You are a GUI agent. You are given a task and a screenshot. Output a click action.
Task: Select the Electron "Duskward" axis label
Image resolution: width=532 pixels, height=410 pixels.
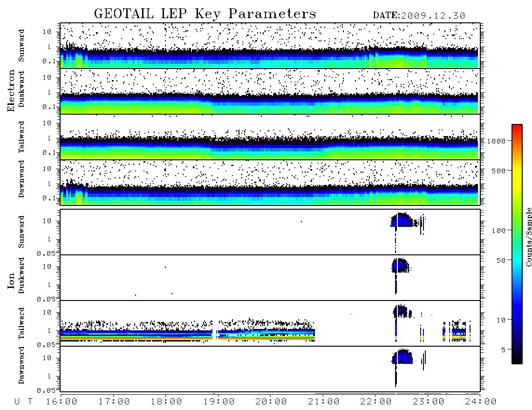point(21,89)
